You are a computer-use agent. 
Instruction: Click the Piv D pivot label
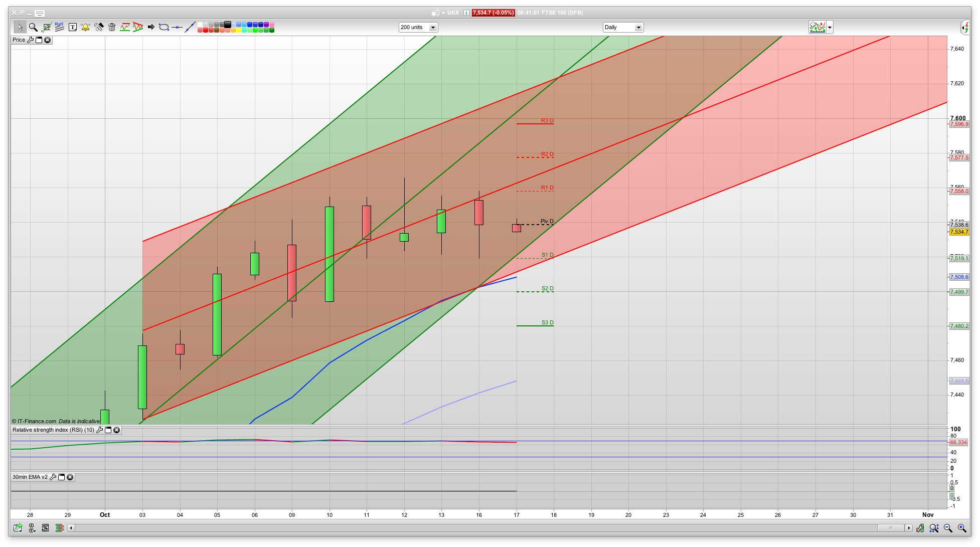pyautogui.click(x=547, y=221)
